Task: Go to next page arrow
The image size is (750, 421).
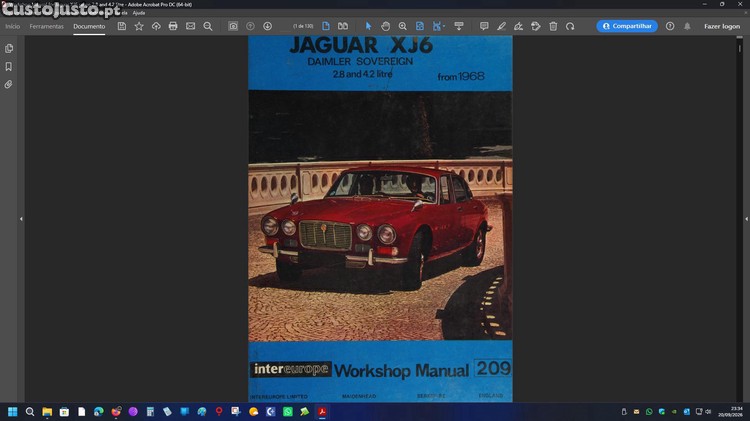Action: pos(267,26)
